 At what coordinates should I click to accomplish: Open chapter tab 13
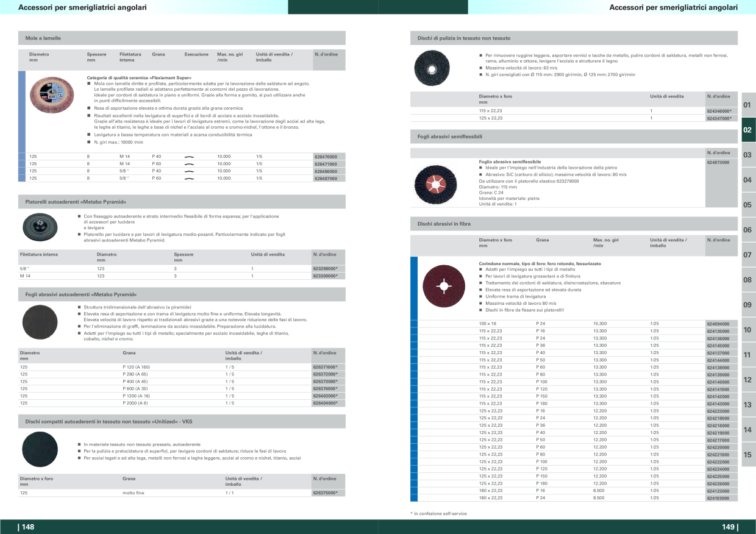[747, 405]
